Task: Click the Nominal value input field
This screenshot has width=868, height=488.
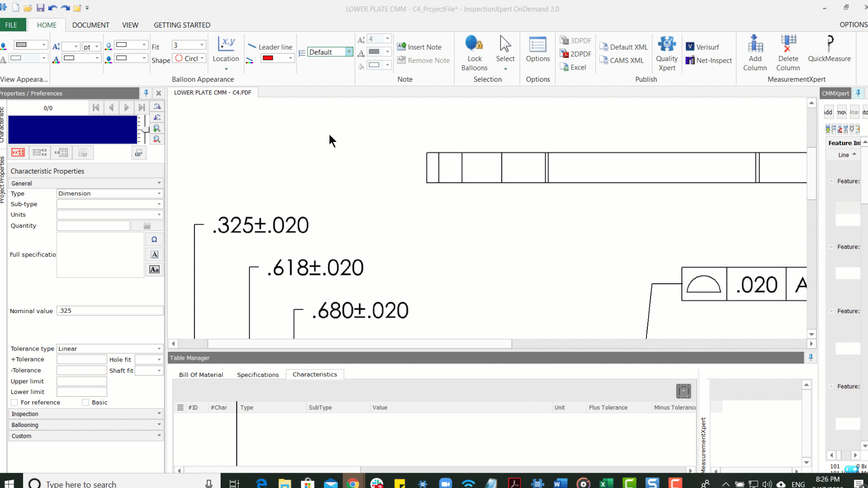Action: point(110,310)
